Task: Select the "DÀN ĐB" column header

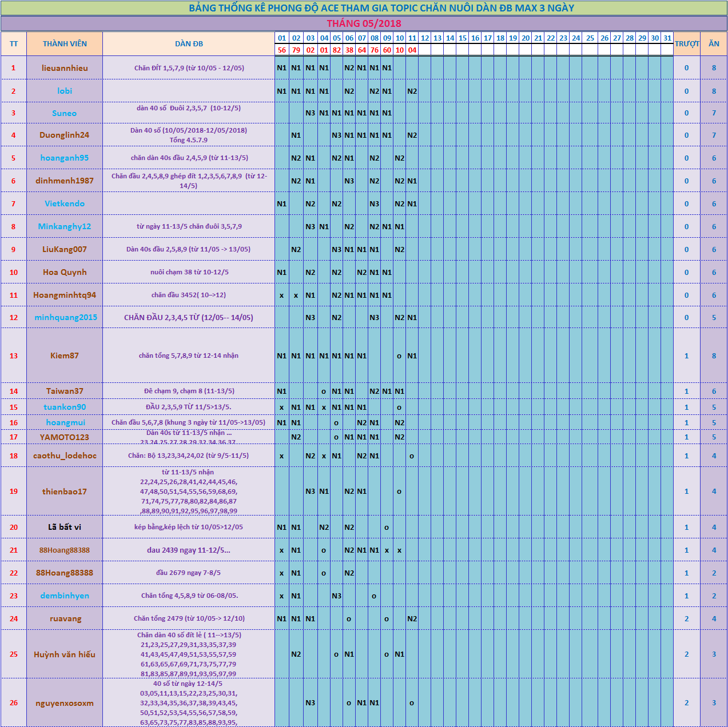Action: [x=189, y=44]
